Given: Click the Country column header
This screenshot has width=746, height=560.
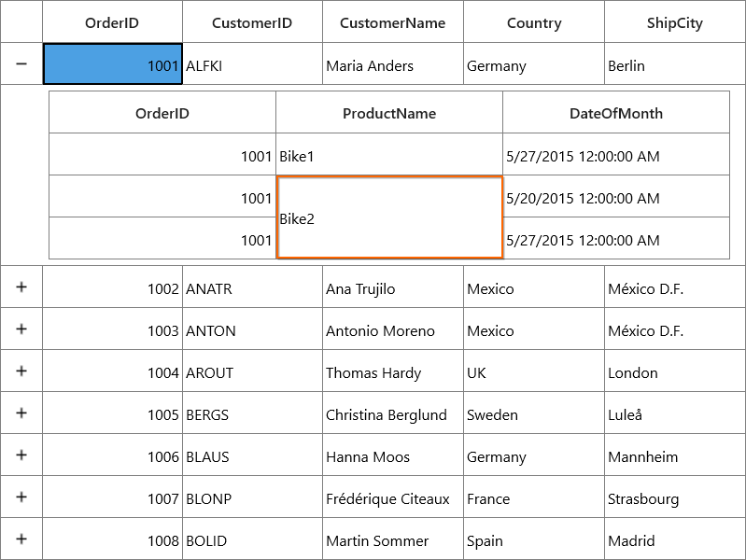Looking at the screenshot, I should point(534,22).
